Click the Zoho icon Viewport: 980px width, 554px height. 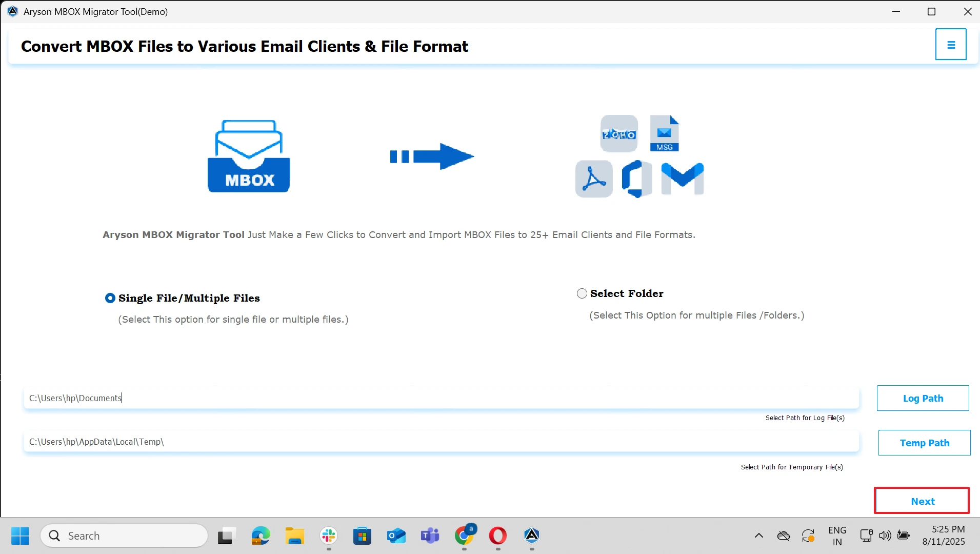point(619,134)
